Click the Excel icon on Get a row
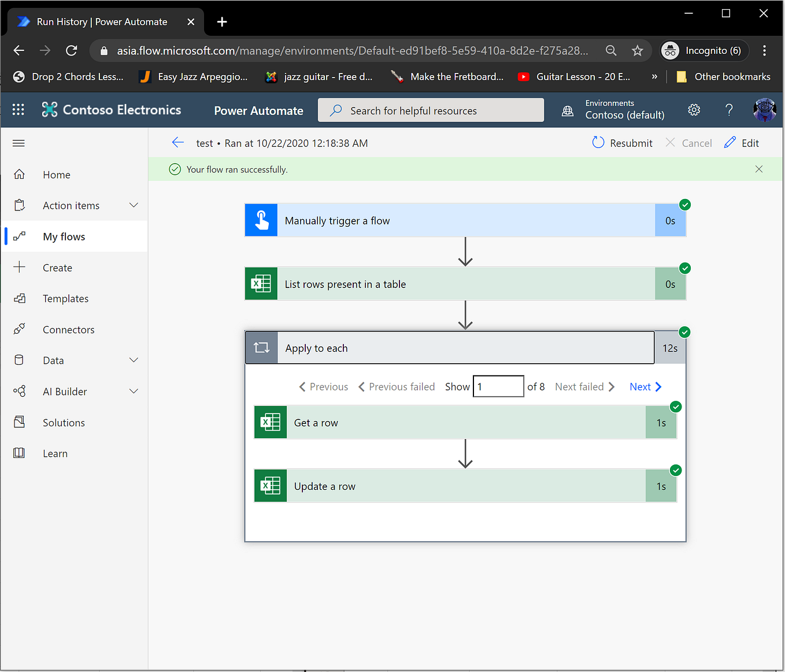 [x=271, y=422]
